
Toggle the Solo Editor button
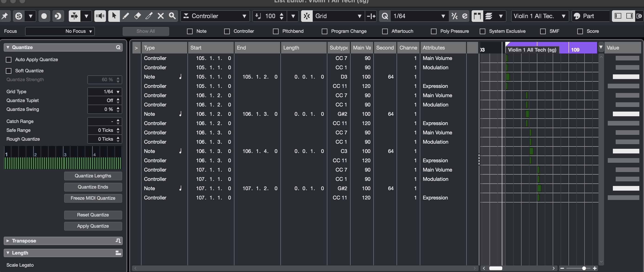(19, 16)
